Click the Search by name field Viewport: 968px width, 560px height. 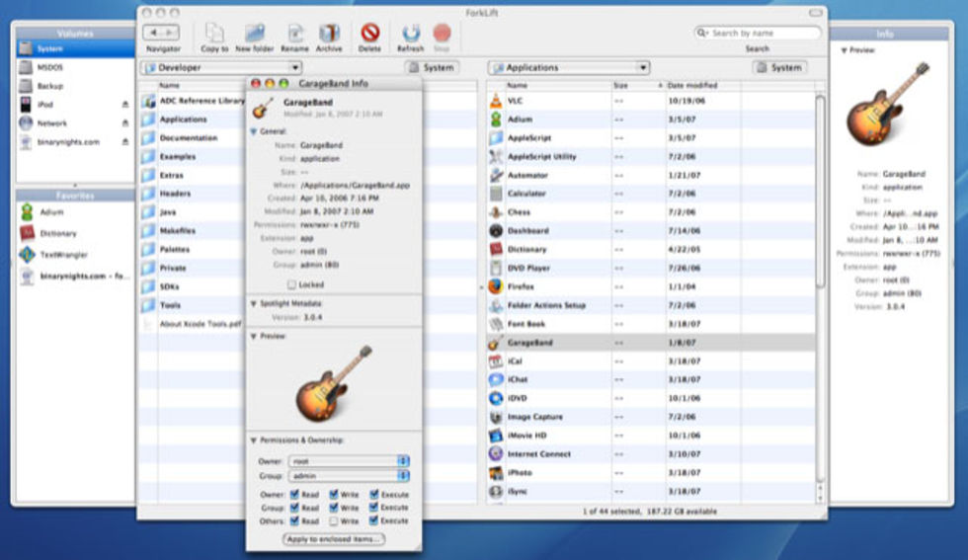[763, 34]
